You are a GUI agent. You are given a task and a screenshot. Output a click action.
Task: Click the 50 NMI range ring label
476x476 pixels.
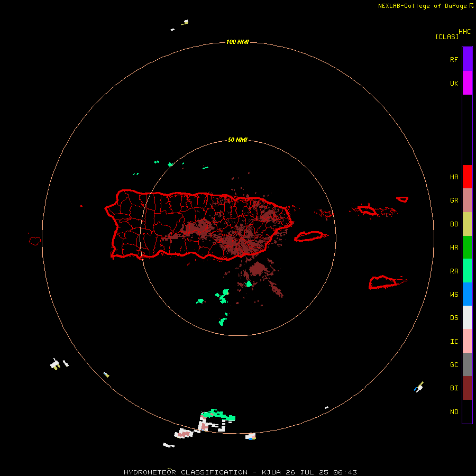pos(237,140)
